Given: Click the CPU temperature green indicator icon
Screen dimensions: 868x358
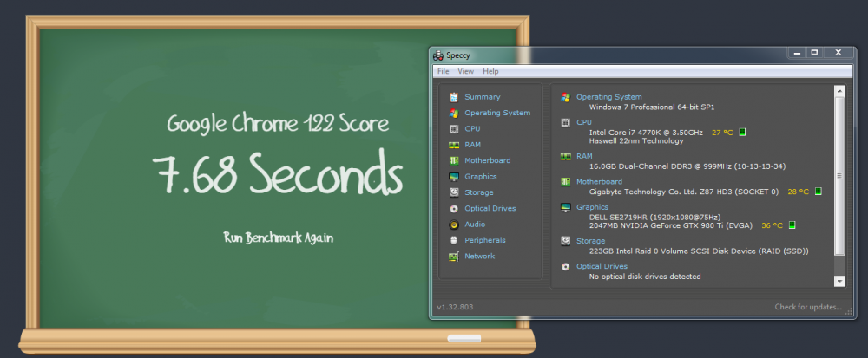Looking at the screenshot, I should click(742, 132).
